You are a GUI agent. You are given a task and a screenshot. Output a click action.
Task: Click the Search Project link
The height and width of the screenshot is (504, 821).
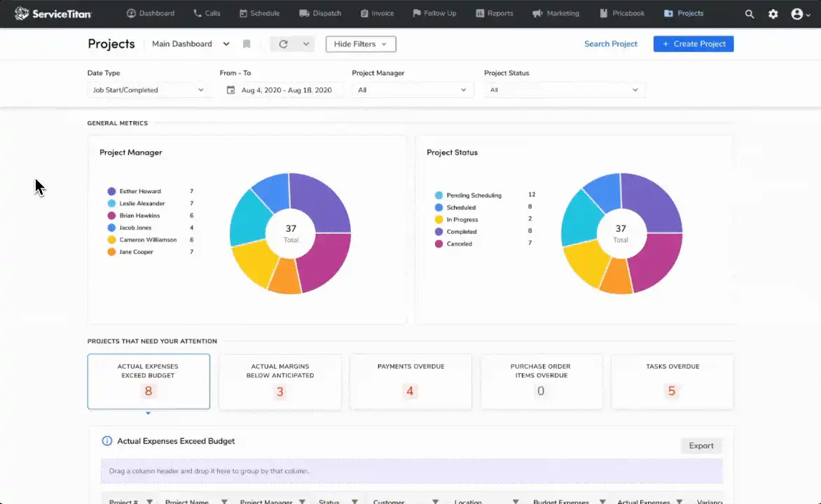[x=611, y=44]
